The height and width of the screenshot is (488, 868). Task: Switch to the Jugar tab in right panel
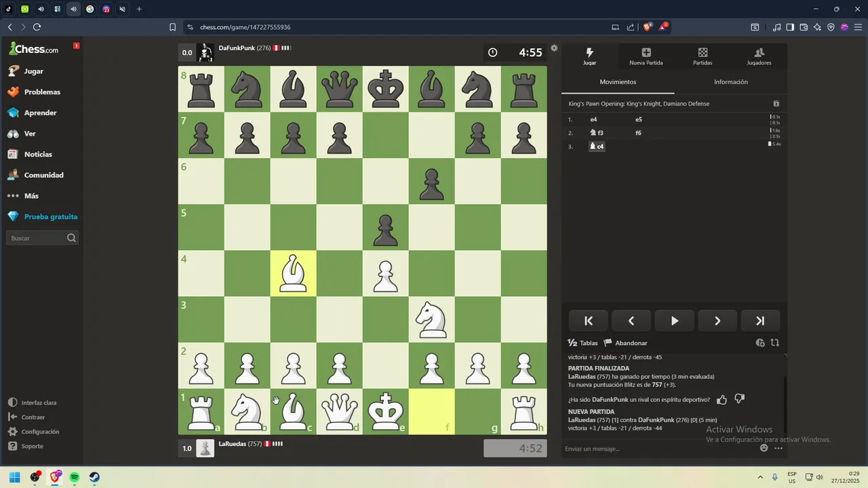tap(590, 57)
